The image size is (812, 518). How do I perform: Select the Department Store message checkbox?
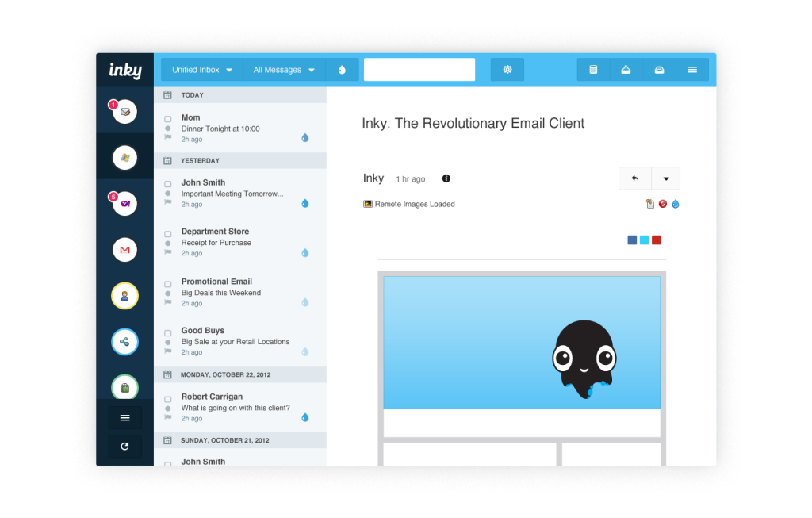167,234
